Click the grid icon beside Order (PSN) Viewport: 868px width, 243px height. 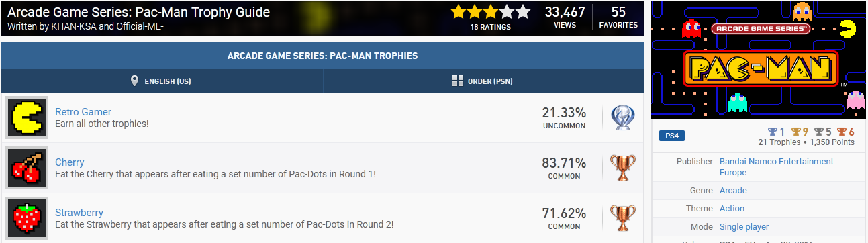point(458,81)
